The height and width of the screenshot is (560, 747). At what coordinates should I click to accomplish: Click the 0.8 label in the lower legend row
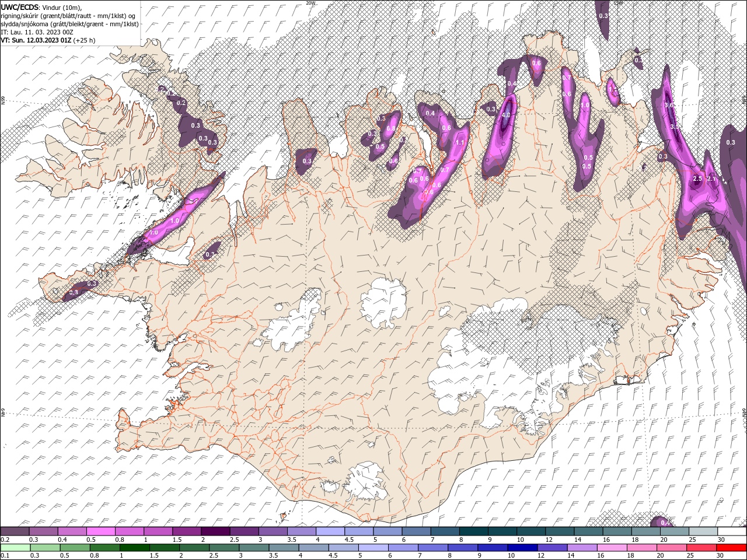tap(94, 555)
